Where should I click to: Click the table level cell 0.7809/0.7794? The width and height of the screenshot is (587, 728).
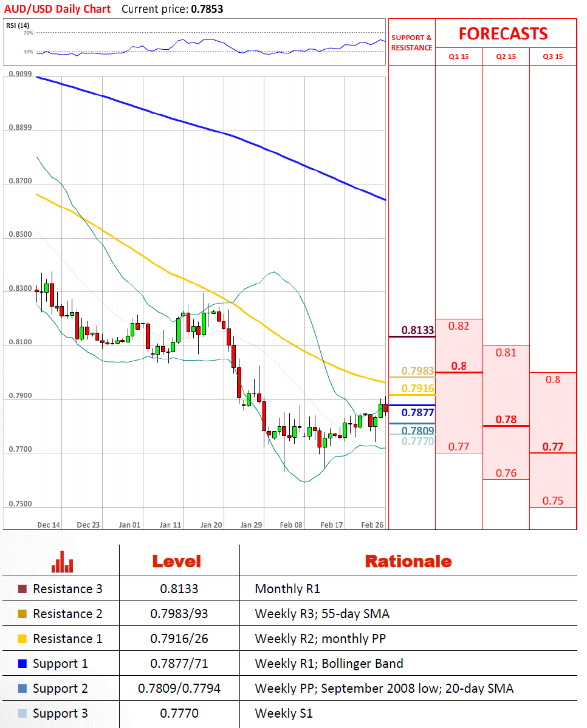tap(179, 689)
